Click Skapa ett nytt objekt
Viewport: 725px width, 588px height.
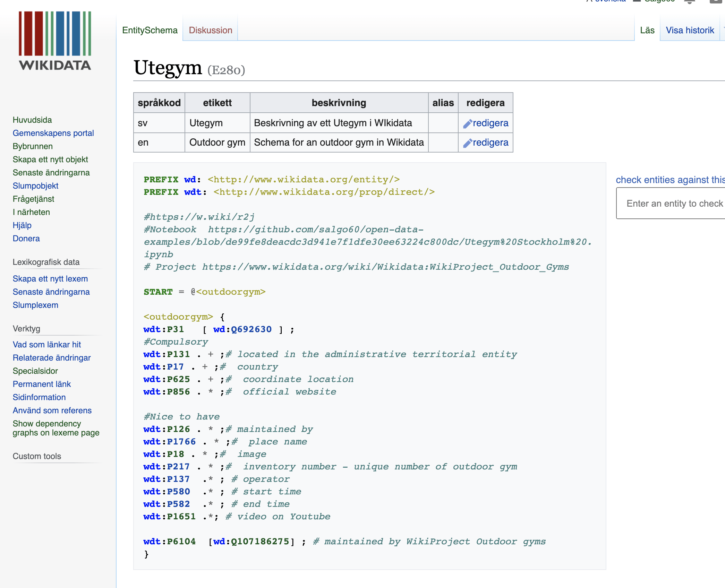tap(50, 159)
